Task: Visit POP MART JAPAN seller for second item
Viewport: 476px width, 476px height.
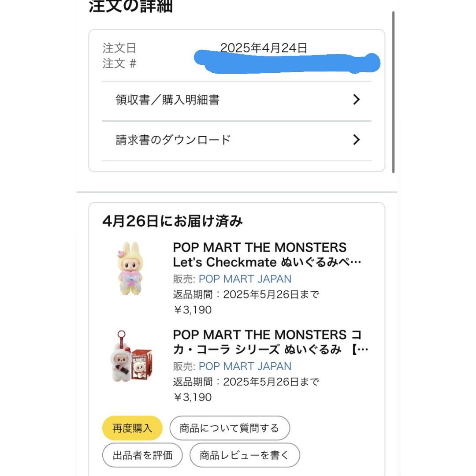Action: coord(245,366)
